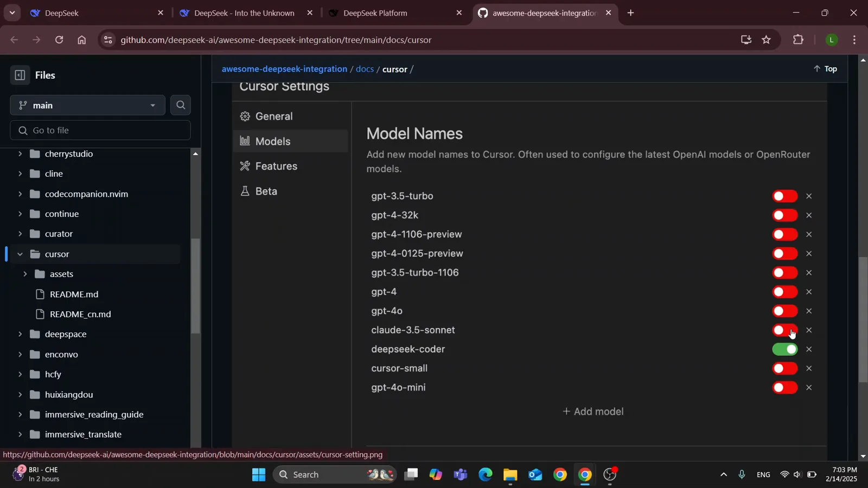This screenshot has height=488, width=868.
Task: Click the file tree scrollbar thumb
Action: (195, 286)
